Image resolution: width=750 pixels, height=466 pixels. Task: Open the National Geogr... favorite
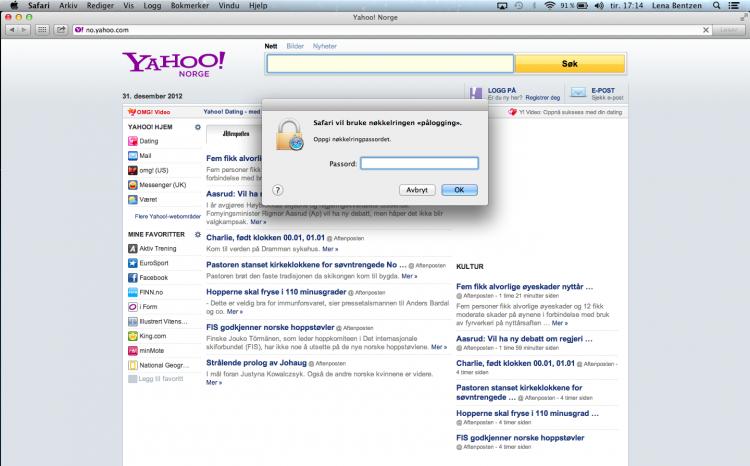click(164, 365)
